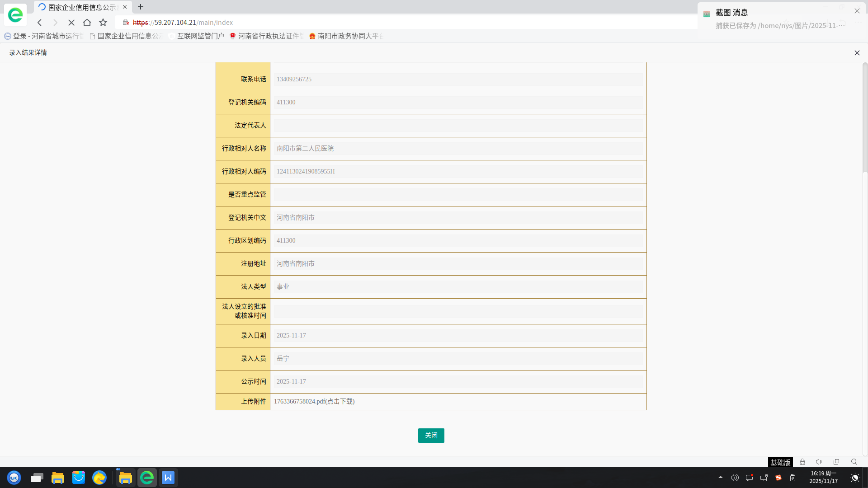Select the 国家企业信用信息公示 browser tab
This screenshot has height=488, width=868.
click(81, 7)
